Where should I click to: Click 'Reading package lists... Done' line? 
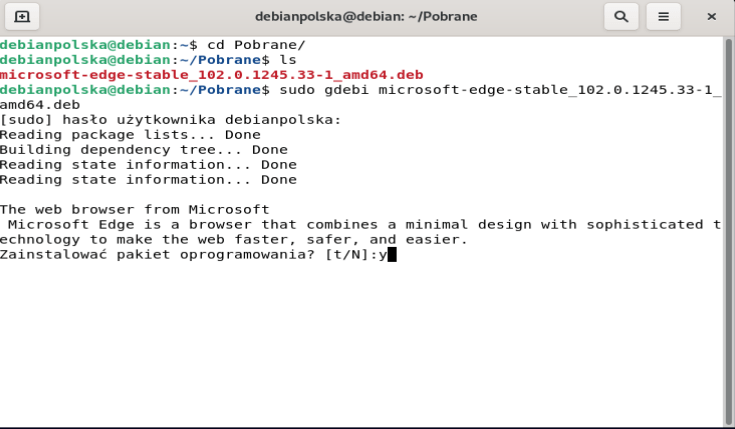point(130,135)
